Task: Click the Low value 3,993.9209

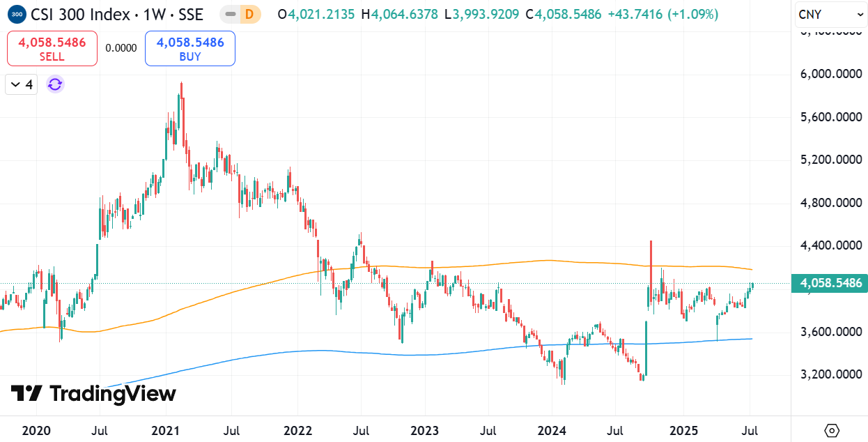Action: tap(485, 14)
